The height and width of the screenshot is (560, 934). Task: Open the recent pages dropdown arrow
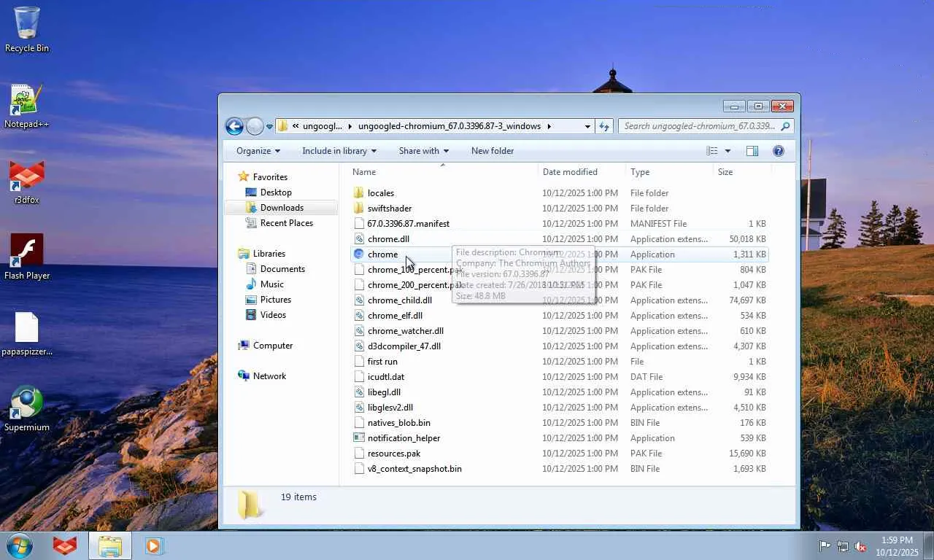[x=269, y=127]
